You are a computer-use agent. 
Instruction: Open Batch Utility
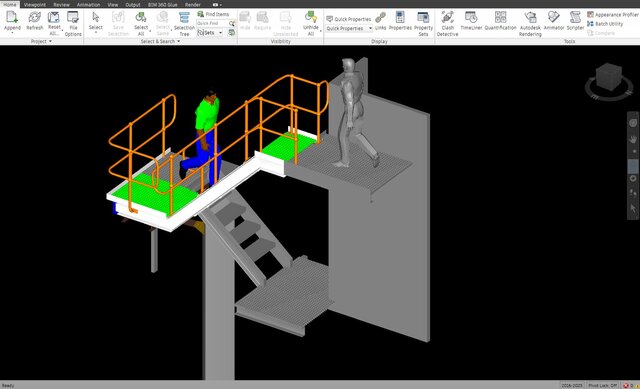(605, 24)
